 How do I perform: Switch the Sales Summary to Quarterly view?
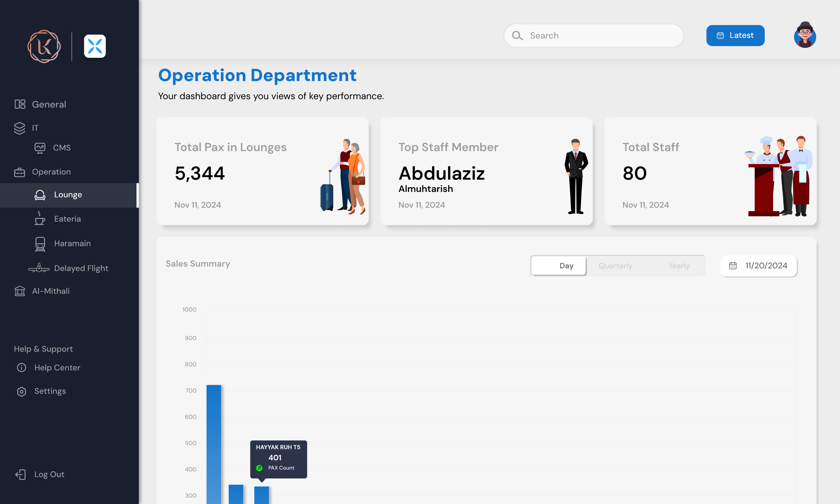coord(615,266)
